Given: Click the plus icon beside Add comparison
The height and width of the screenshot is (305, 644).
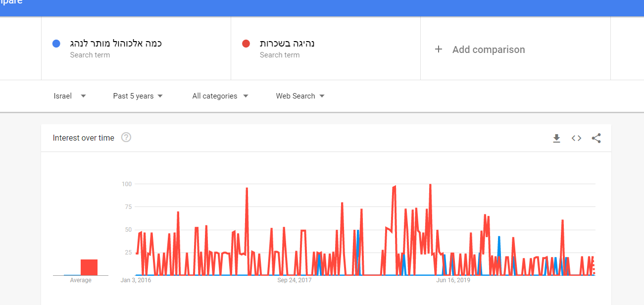Looking at the screenshot, I should click(438, 49).
